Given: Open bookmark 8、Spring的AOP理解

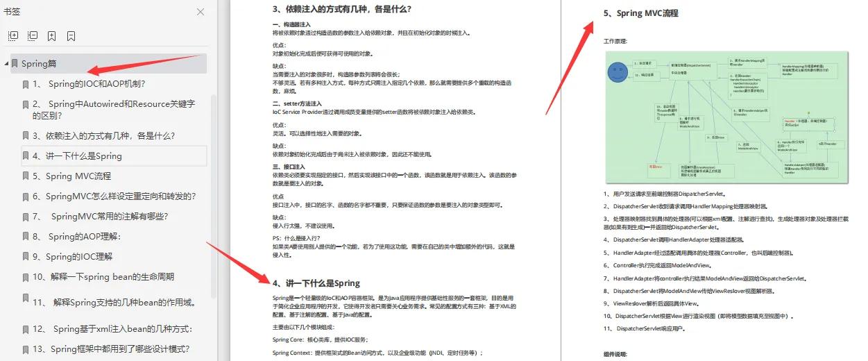Looking at the screenshot, I should tap(77, 237).
